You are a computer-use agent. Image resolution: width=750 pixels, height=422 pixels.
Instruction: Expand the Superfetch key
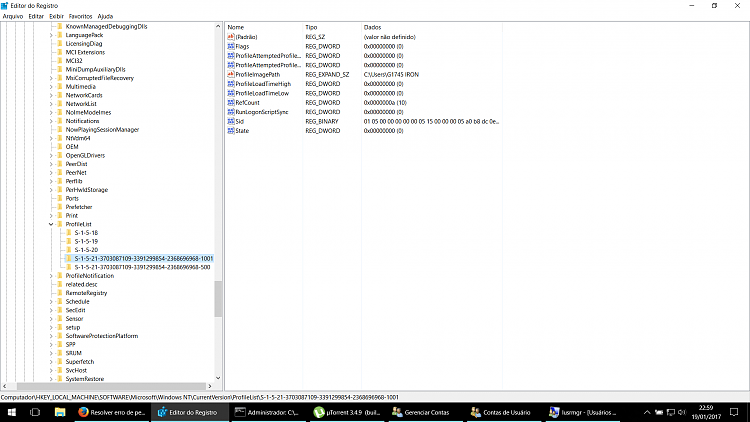(x=51, y=362)
